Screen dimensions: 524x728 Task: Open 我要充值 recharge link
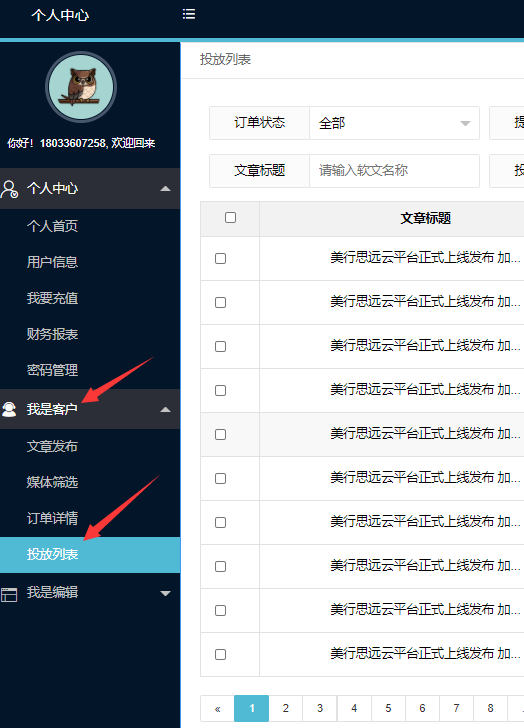(x=52, y=298)
